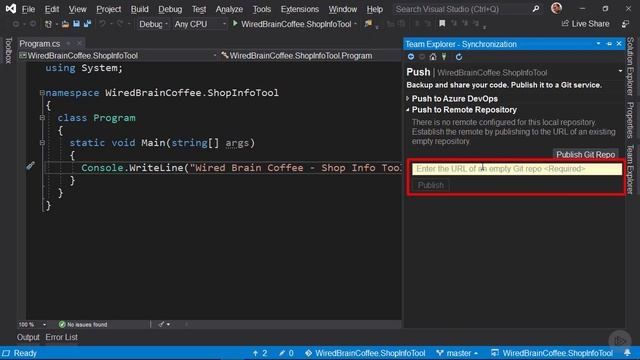Open the Debug configuration dropdown

(153, 24)
